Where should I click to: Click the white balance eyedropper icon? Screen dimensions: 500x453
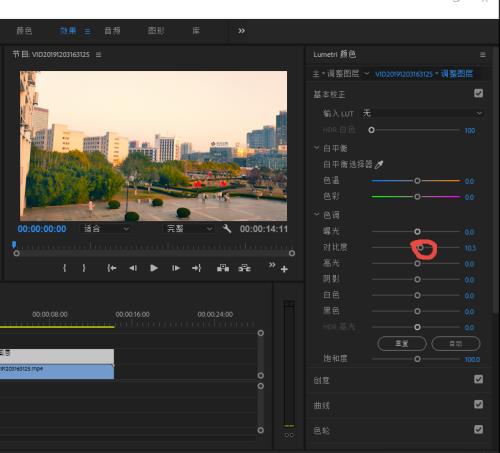[x=379, y=165]
